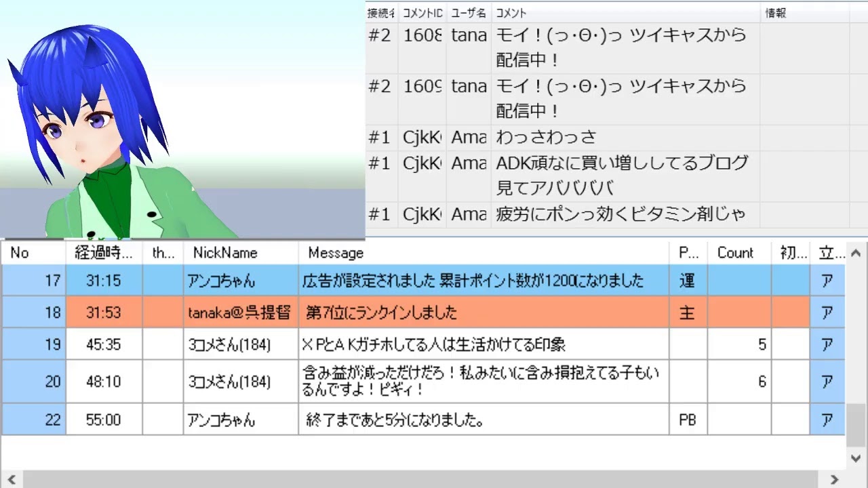Click the ユーザ名 column header

pyautogui.click(x=469, y=13)
